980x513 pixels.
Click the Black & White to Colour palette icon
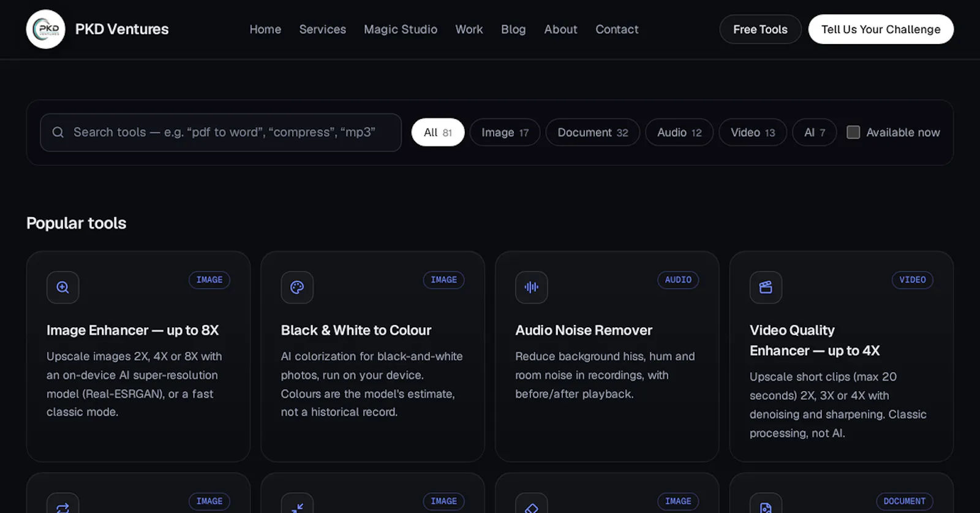coord(297,287)
